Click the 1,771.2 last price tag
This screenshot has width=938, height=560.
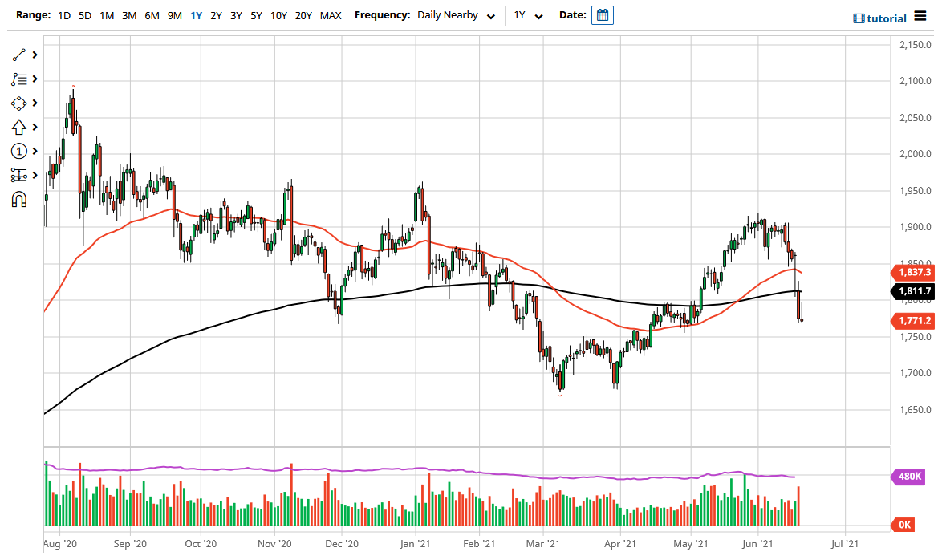(x=912, y=321)
